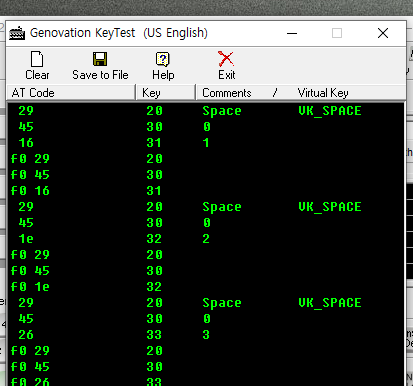The height and width of the screenshot is (386, 413).
Task: Click key value 33 with comment 3
Action: (x=154, y=335)
